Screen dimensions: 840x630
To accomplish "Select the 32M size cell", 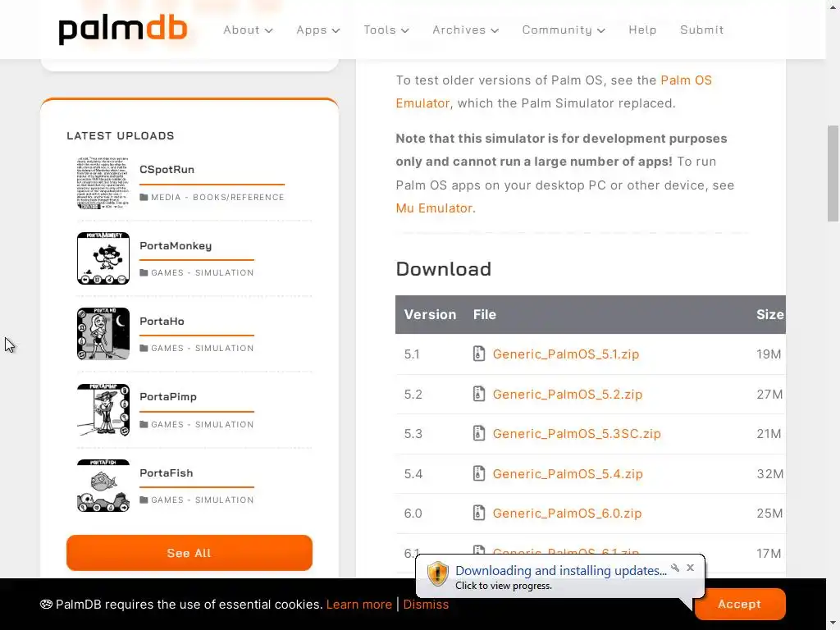I will (x=769, y=473).
